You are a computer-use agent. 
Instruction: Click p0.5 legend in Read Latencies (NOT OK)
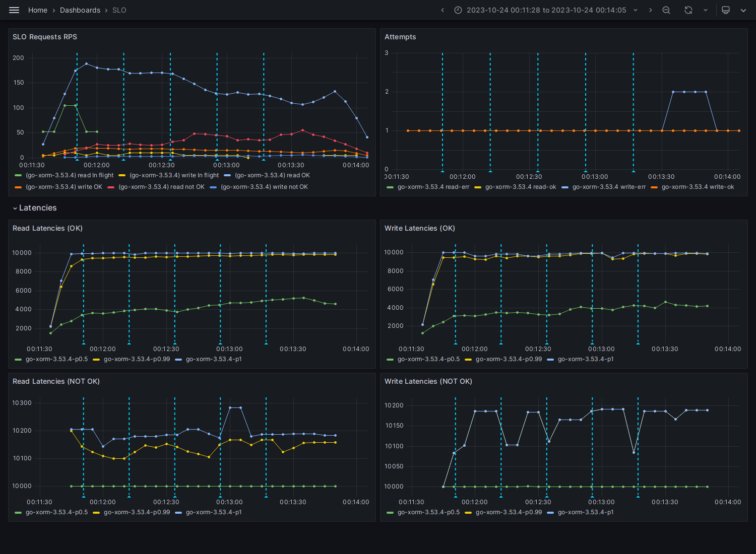point(56,512)
